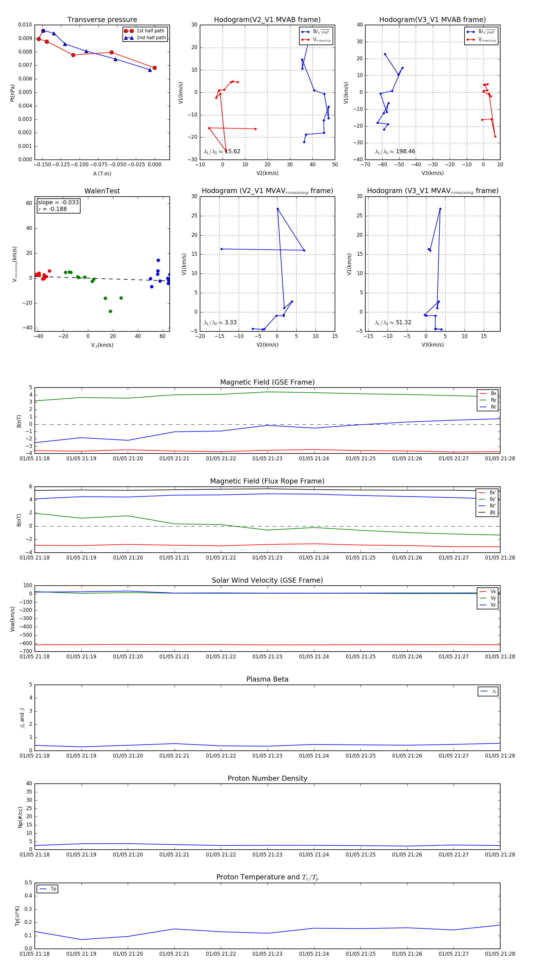Select the "By" legend entry in GSE field plot
Image resolution: width=535 pixels, height=980 pixels.
(x=488, y=400)
